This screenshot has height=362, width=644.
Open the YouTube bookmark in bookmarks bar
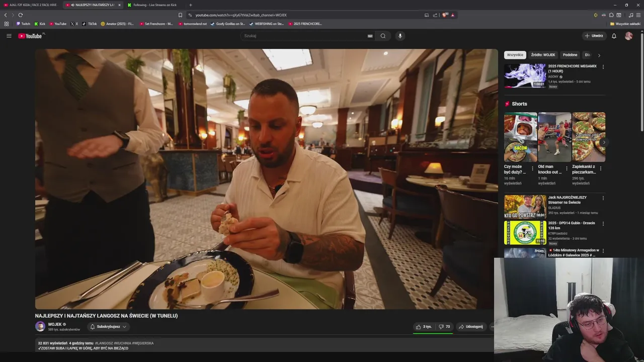pos(58,24)
